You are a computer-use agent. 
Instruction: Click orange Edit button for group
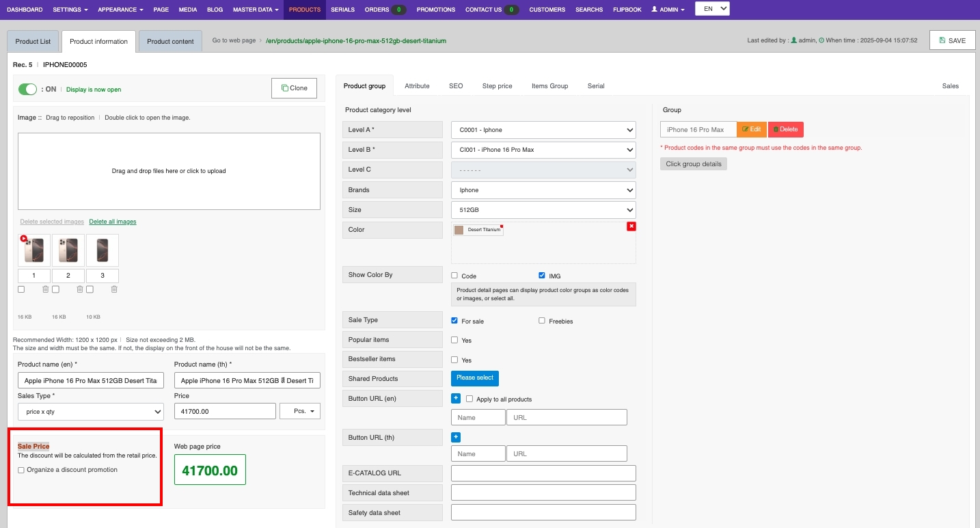[751, 129]
